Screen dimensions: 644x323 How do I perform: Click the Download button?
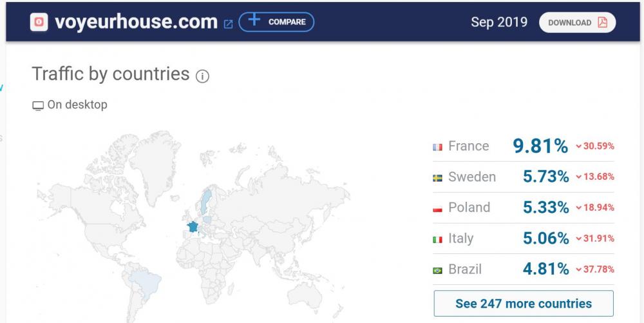577,23
